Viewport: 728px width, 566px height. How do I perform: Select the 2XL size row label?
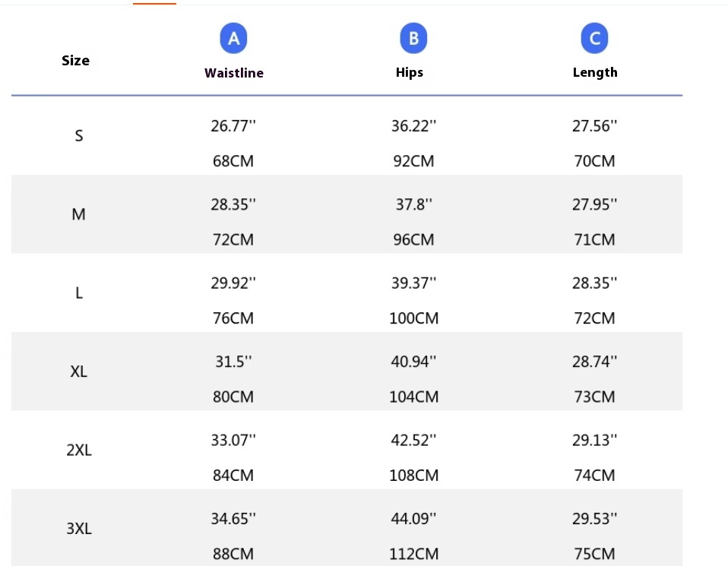pyautogui.click(x=79, y=450)
